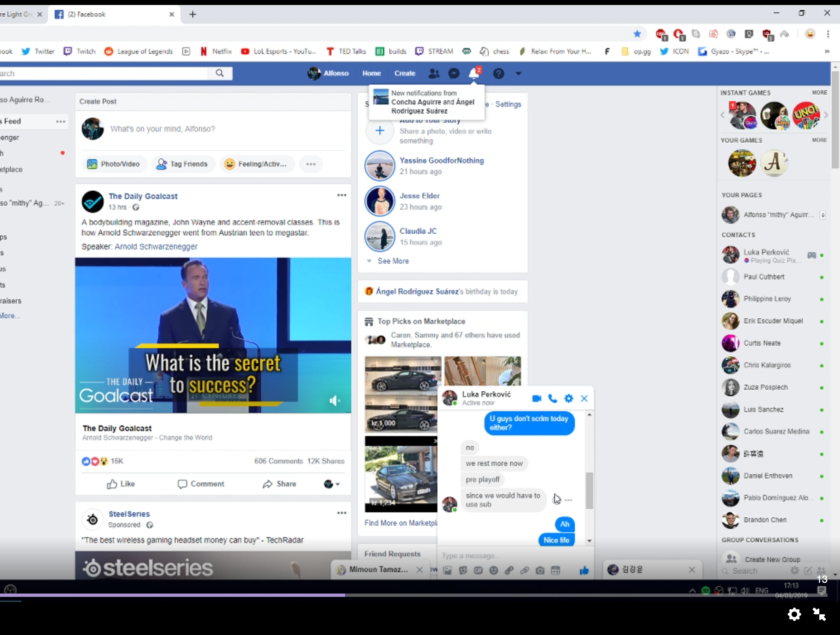Open UNO instant game icon
840x635 pixels.
coord(806,115)
